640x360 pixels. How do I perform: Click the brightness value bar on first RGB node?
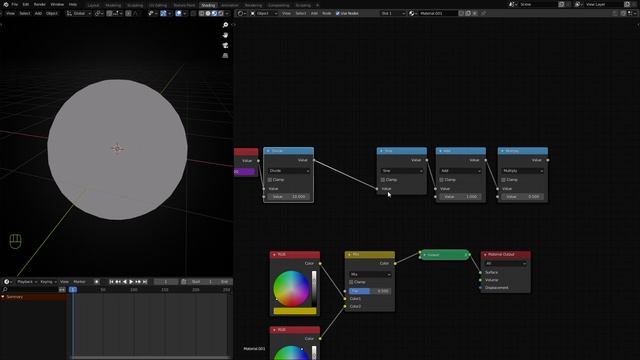coord(314,288)
